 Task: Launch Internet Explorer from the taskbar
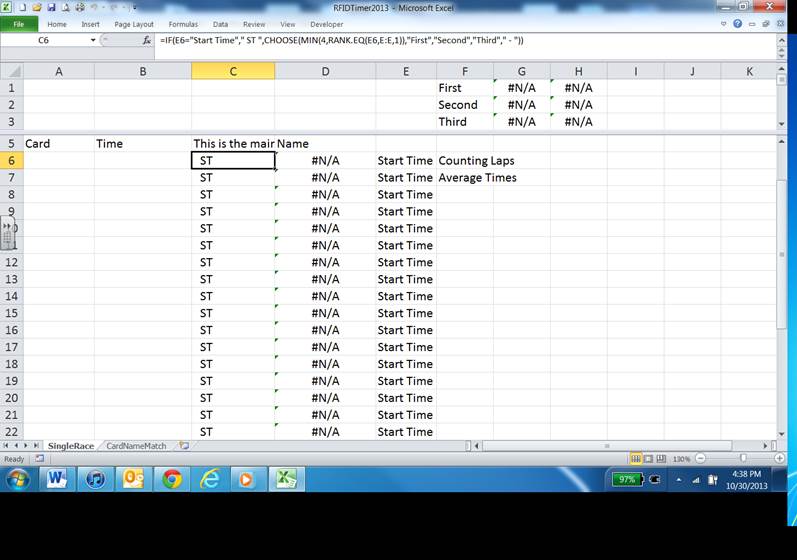click(210, 479)
